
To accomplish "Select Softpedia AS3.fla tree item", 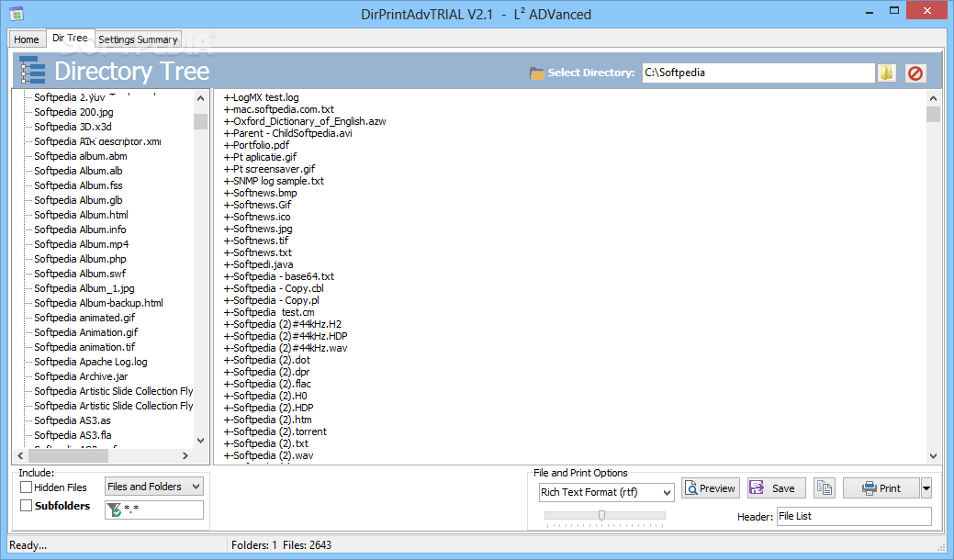I will pos(73,435).
